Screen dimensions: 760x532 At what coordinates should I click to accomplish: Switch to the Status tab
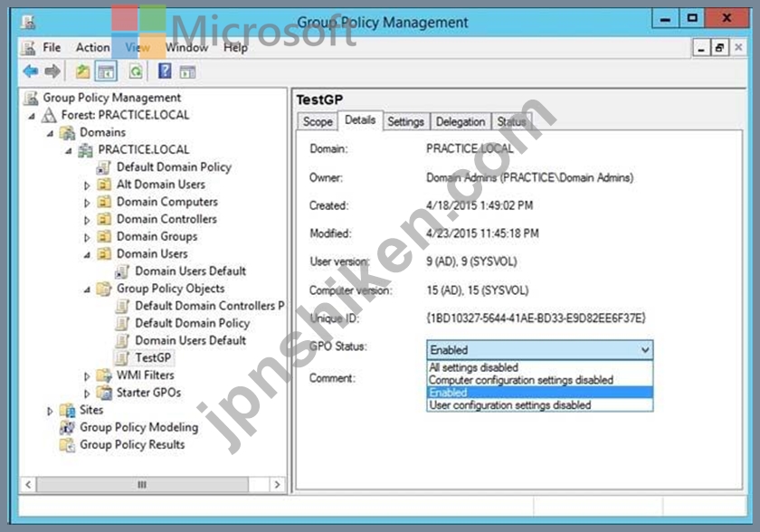click(512, 121)
